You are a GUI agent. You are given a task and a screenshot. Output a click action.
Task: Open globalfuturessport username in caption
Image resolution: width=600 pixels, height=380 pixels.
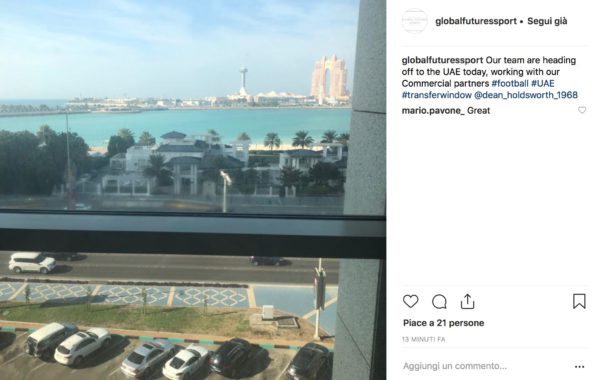click(x=442, y=60)
